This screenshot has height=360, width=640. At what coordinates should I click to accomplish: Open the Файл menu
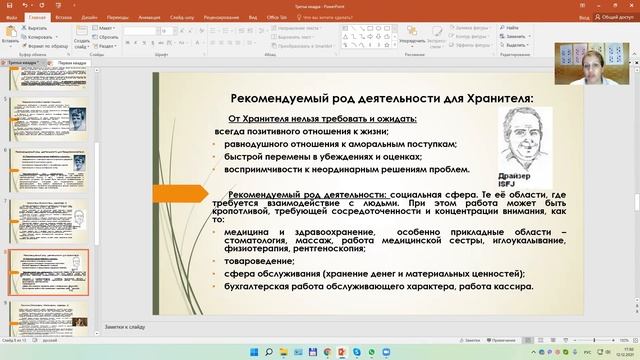11,18
